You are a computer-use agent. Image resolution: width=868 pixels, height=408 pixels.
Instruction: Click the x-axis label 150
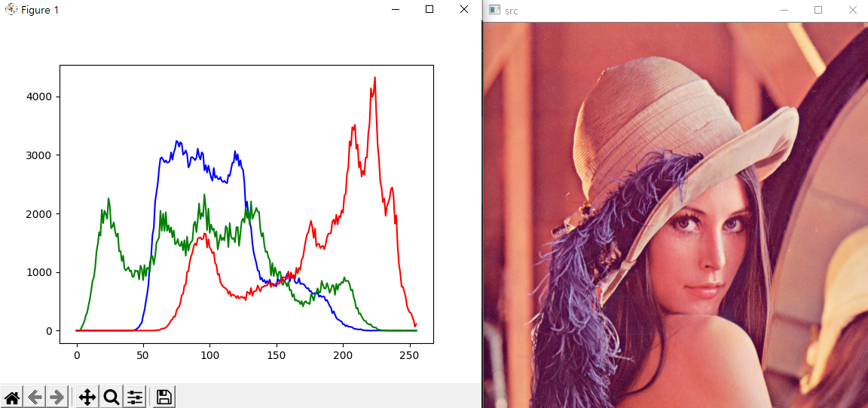(x=277, y=354)
